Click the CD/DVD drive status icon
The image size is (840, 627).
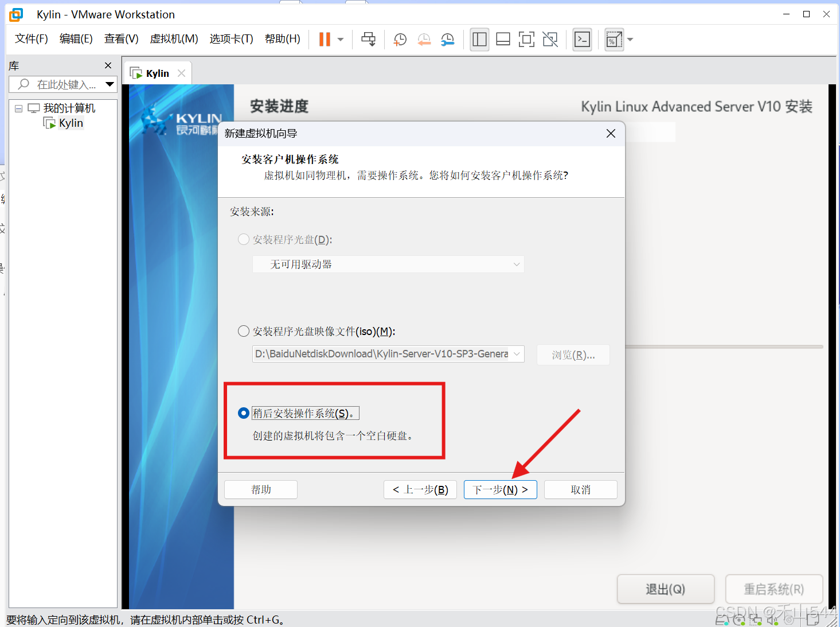(739, 620)
